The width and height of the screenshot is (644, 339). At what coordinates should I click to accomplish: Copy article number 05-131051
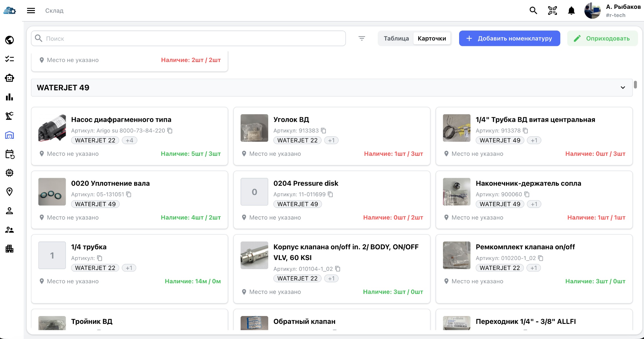tap(129, 195)
